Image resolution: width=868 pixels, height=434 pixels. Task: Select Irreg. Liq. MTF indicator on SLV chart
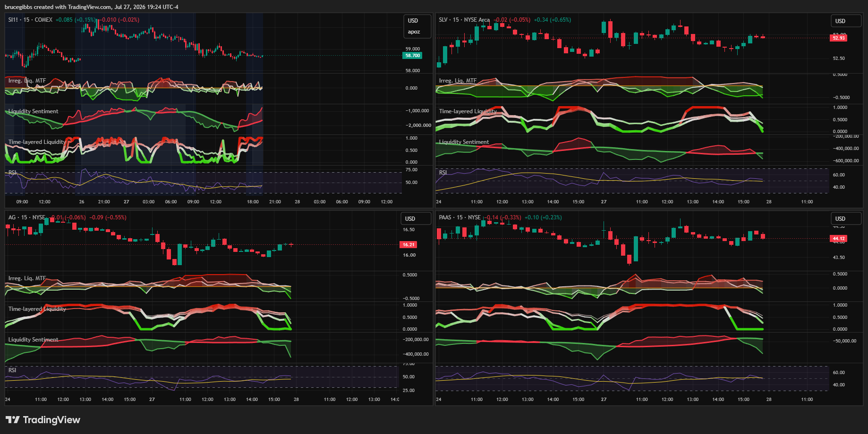tap(458, 81)
